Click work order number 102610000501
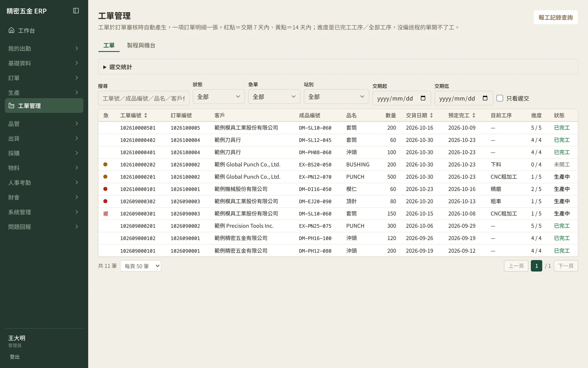The height and width of the screenshot is (368, 588). coord(138,128)
